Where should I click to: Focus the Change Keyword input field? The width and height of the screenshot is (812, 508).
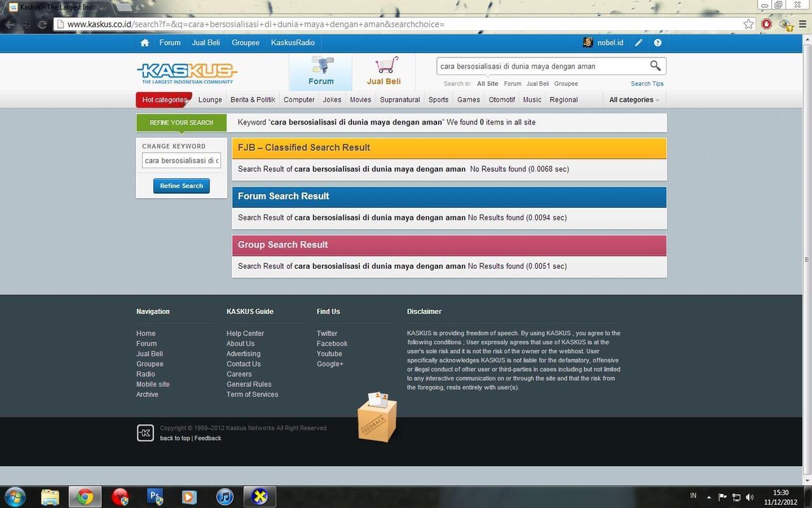[181, 161]
